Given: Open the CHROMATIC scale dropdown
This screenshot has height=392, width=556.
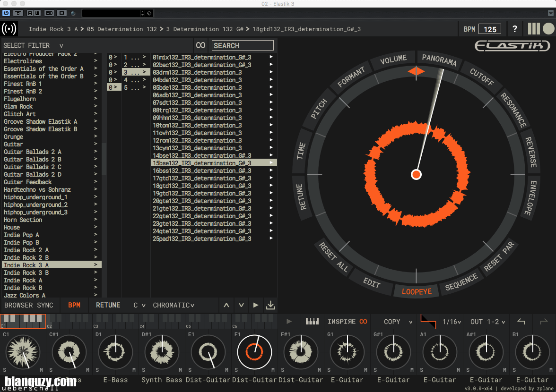Looking at the screenshot, I should (x=174, y=305).
